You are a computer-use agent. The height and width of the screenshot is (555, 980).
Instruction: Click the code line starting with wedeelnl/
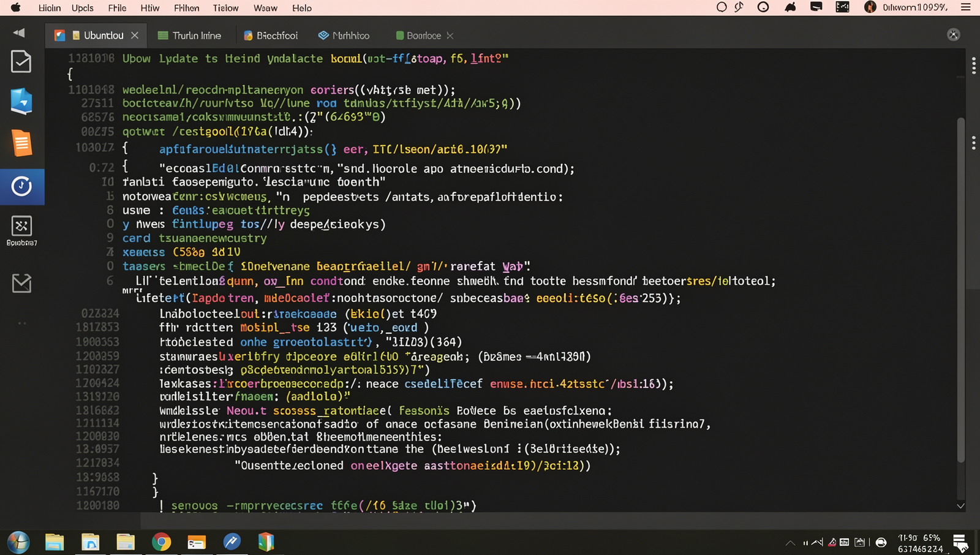288,90
